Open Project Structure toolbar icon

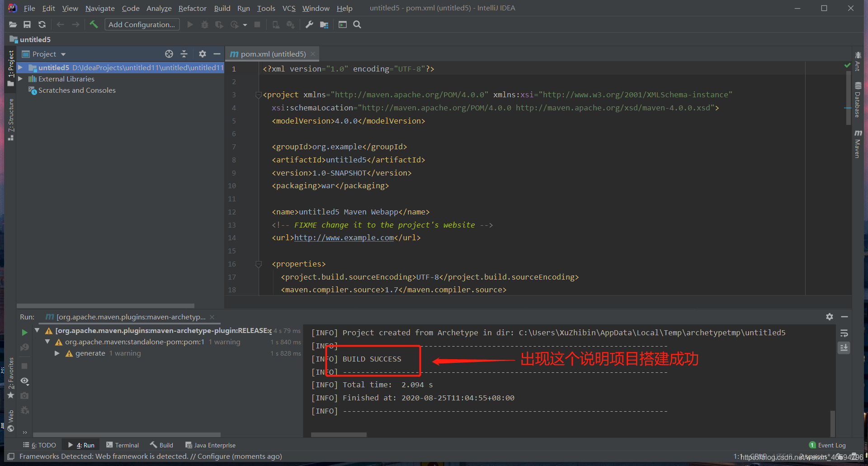tap(324, 24)
